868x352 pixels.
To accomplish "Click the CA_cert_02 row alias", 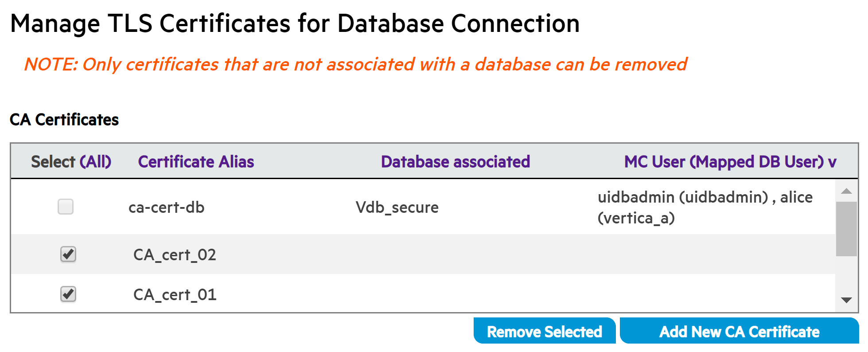I will coord(175,255).
